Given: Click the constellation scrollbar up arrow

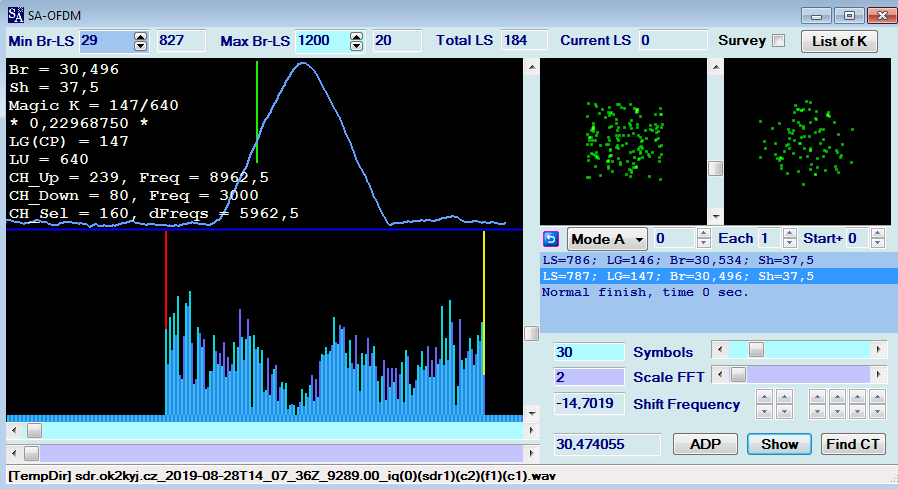Looking at the screenshot, I should pos(715,67).
